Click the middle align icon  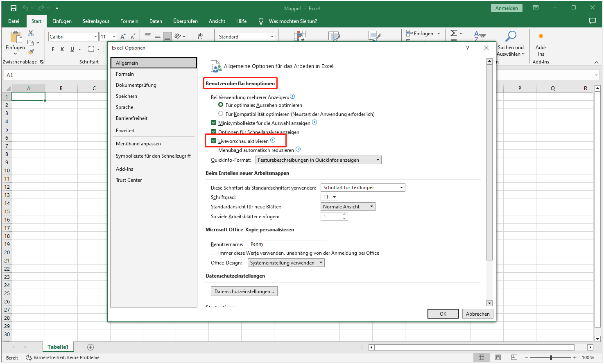pos(158,36)
